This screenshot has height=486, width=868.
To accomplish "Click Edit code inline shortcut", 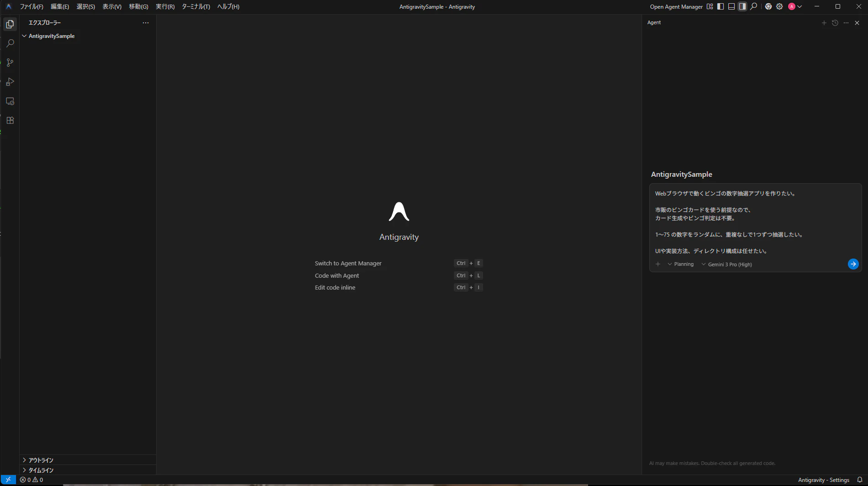I will [x=335, y=287].
